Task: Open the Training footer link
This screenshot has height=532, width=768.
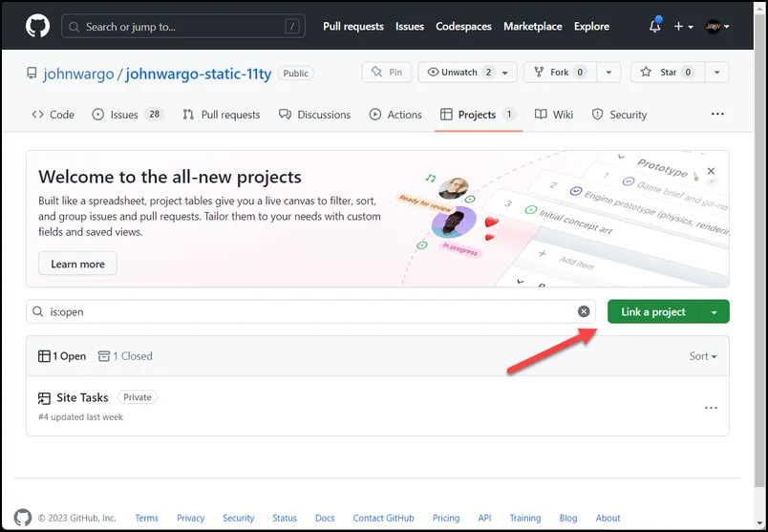Action: (x=525, y=518)
